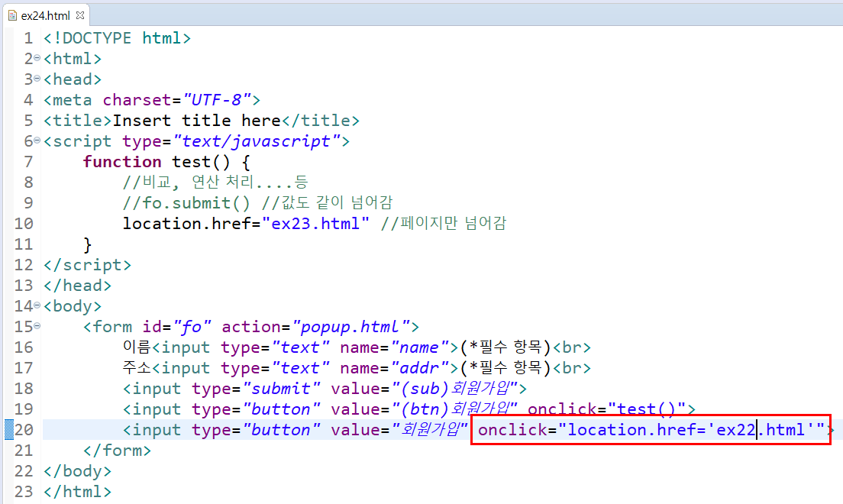Click the name attribute value "name" on line 16

(420, 347)
